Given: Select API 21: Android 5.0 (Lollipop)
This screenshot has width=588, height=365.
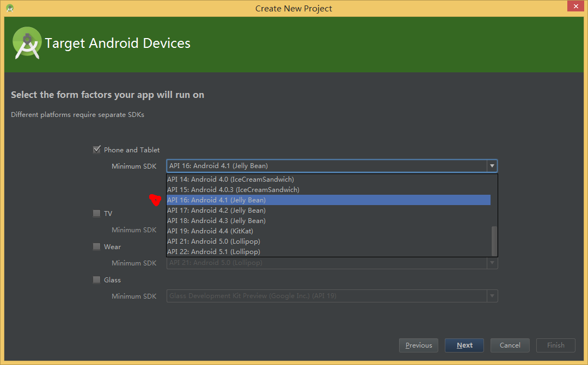Looking at the screenshot, I should point(328,242).
